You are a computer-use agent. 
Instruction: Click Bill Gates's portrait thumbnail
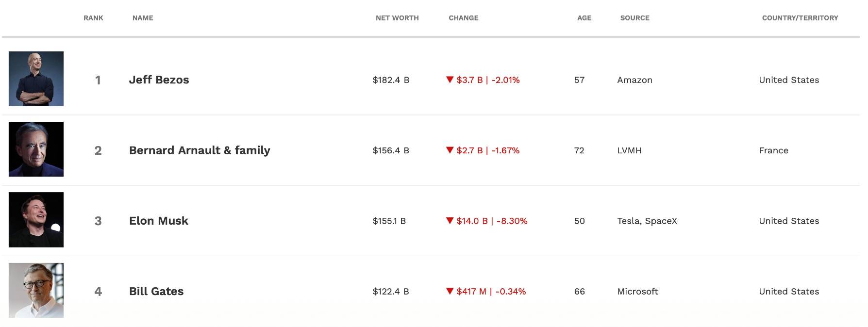tap(36, 290)
